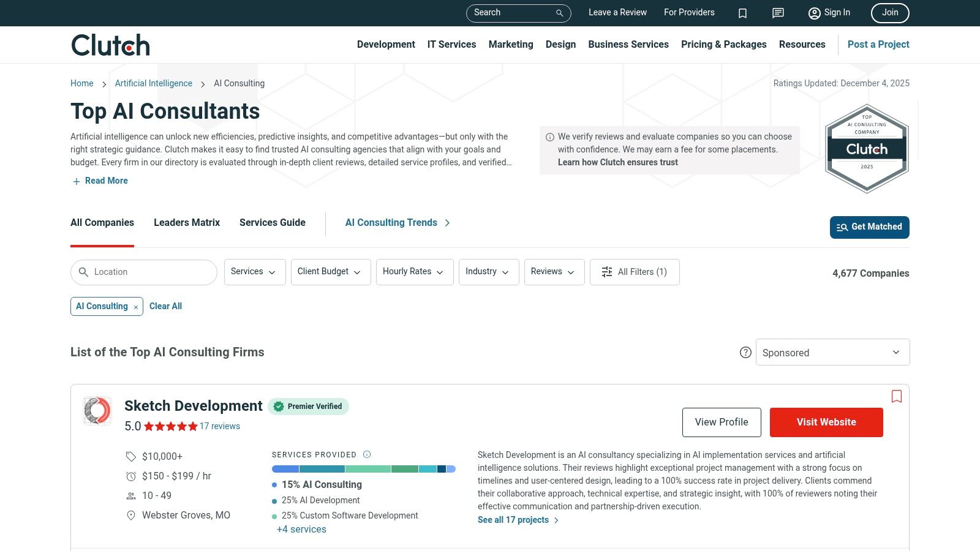Click the Post a Project link
Screen dimensions: 980x551
pos(878,44)
